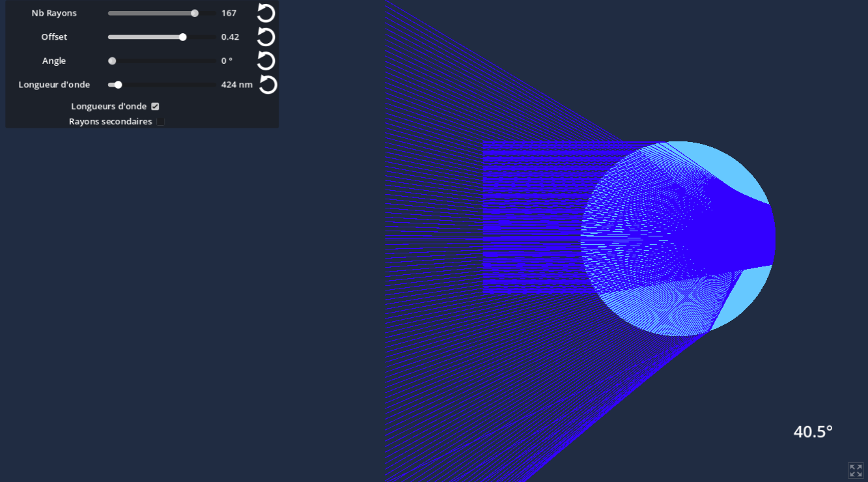
Task: Click the Offset slider handle
Action: click(183, 37)
